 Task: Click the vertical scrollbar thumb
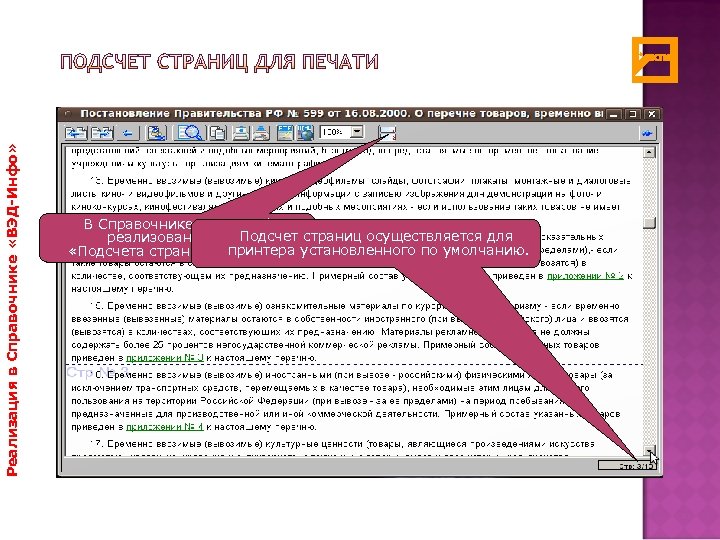coord(649,223)
